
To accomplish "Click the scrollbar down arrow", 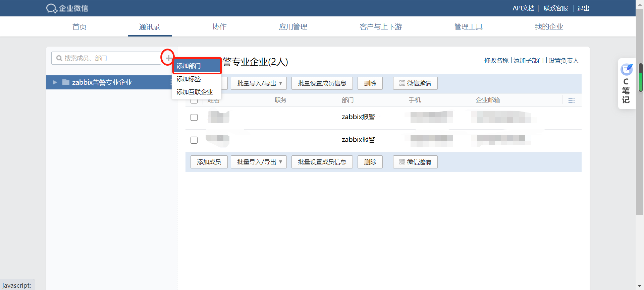I will pyautogui.click(x=640, y=286).
